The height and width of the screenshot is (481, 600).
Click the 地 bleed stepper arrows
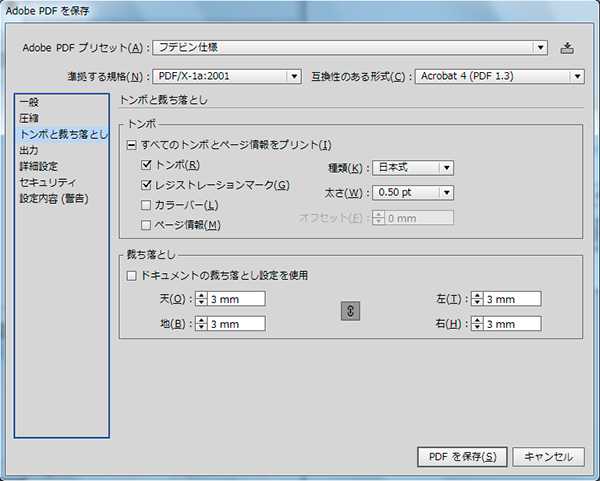(x=201, y=324)
